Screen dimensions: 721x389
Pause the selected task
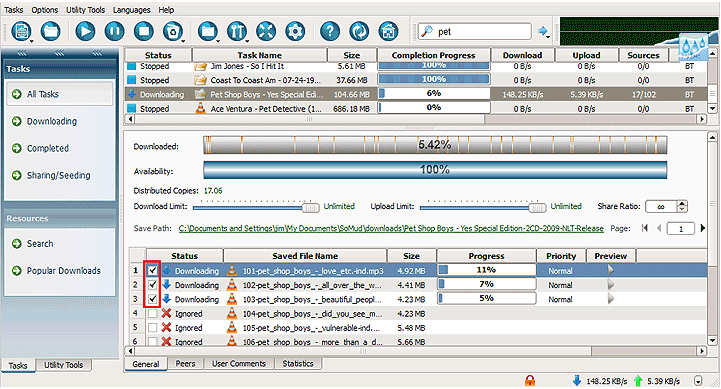tap(114, 31)
